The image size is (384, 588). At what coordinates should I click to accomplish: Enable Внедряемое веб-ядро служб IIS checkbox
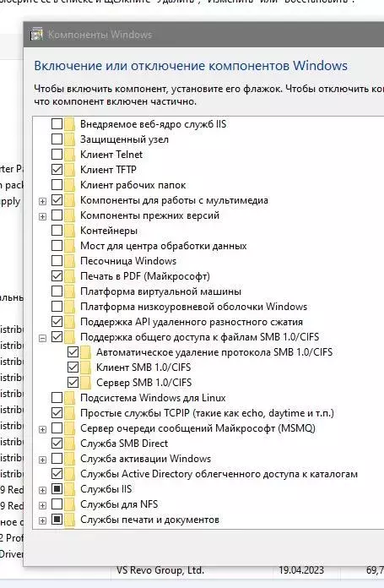(57, 123)
